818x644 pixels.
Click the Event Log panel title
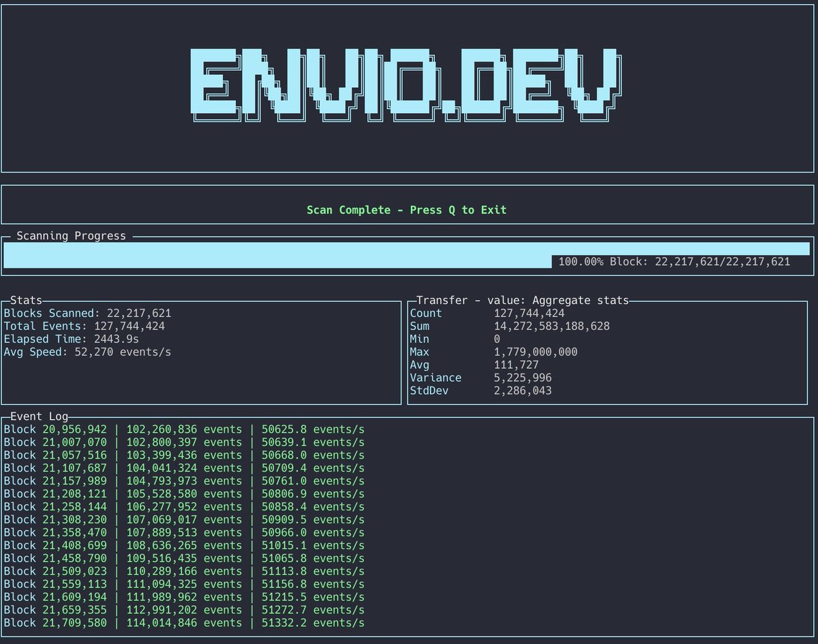39,416
